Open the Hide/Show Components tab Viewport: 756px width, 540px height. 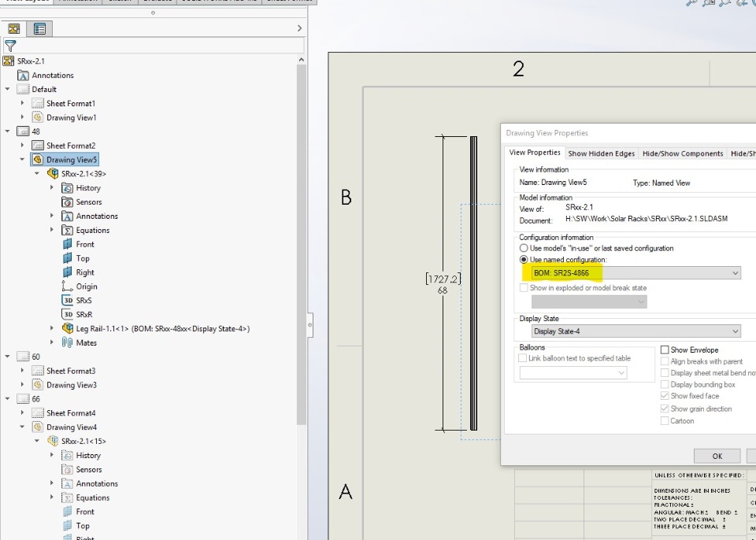[683, 153]
